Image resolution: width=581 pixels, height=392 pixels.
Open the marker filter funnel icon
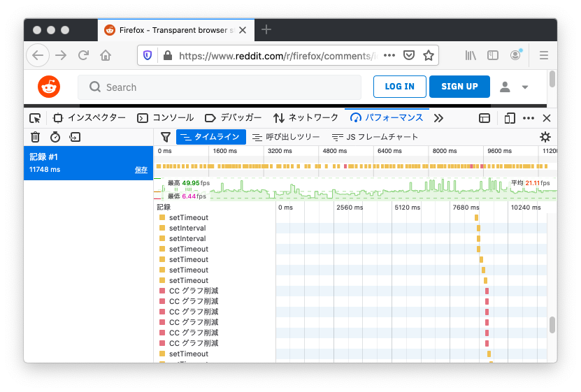pyautogui.click(x=166, y=137)
